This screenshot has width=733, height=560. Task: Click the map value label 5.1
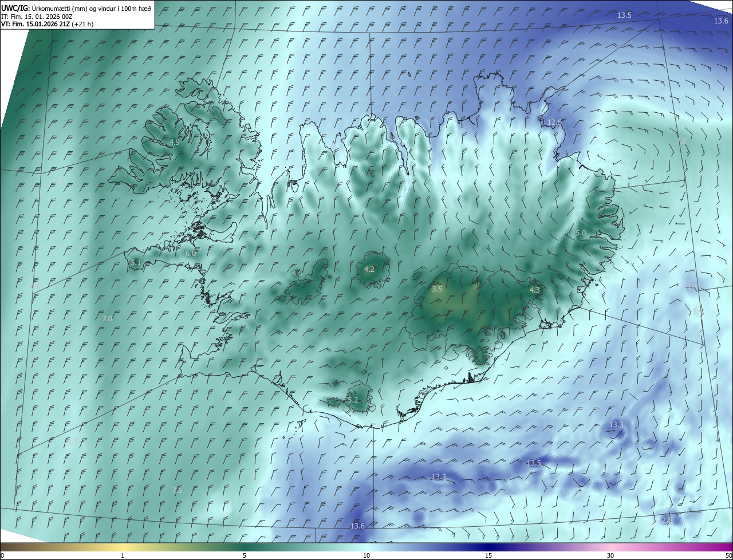(135, 262)
